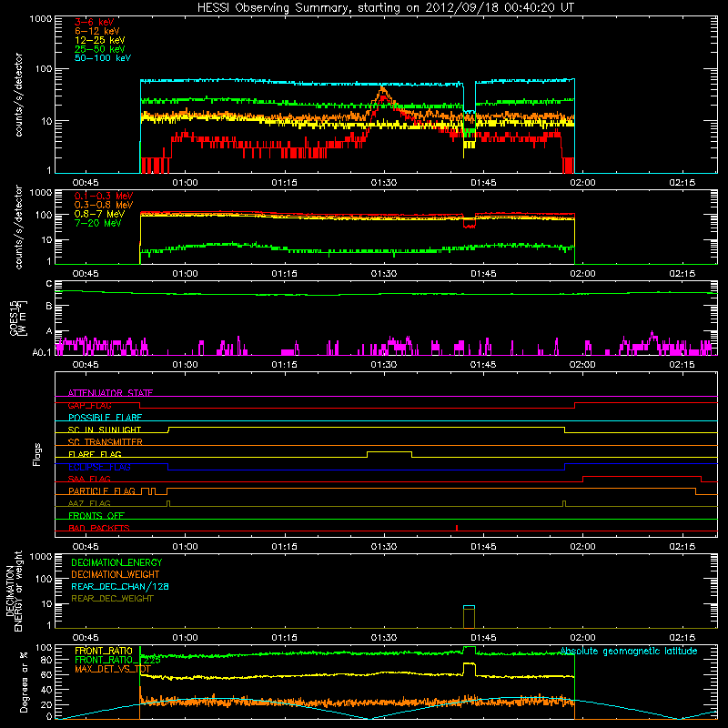Select the PARTICLE_FLAG label

[102, 491]
